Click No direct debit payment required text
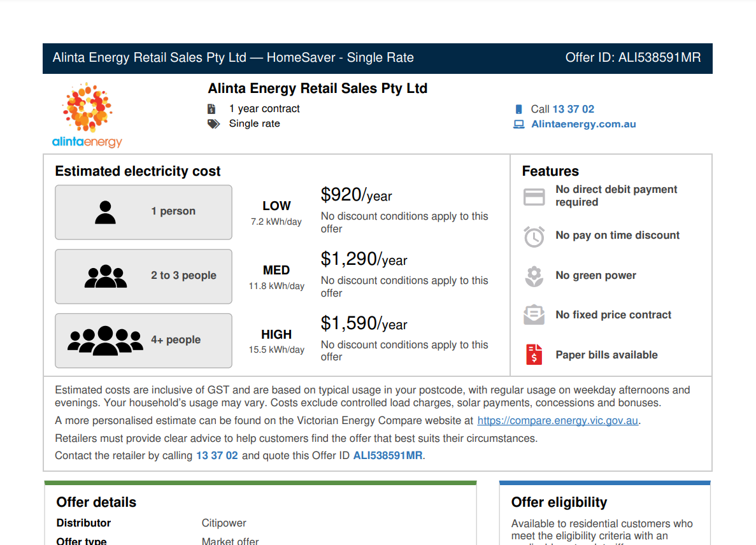The width and height of the screenshot is (756, 545). [x=616, y=195]
